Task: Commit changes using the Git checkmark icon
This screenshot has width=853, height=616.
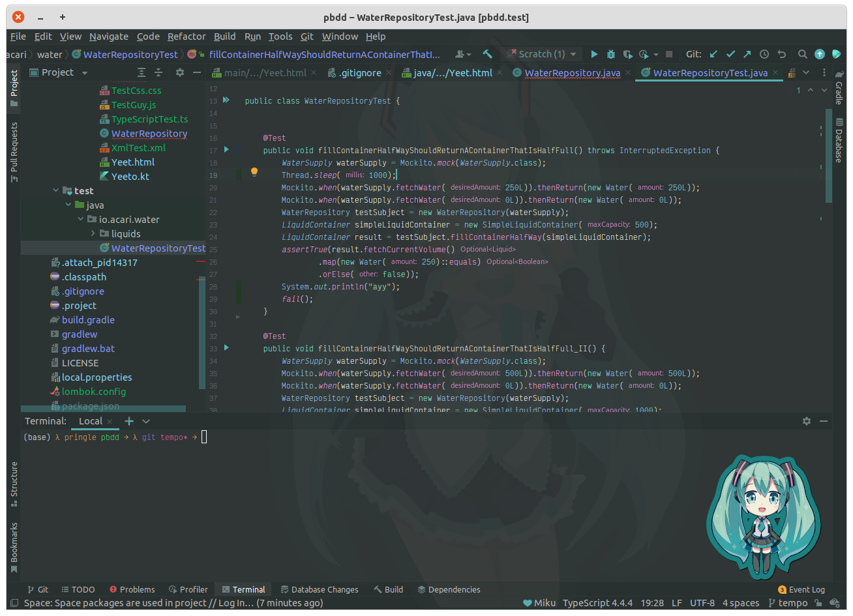Action: pyautogui.click(x=730, y=54)
